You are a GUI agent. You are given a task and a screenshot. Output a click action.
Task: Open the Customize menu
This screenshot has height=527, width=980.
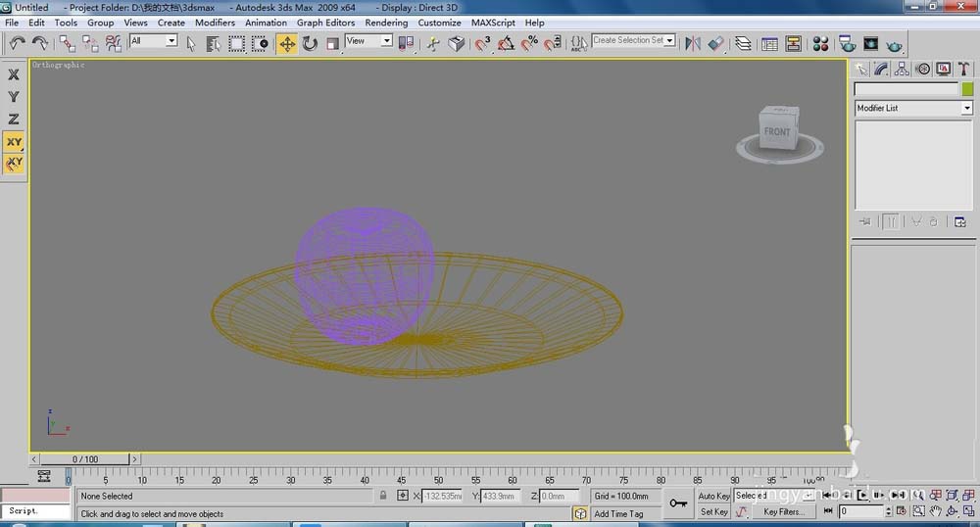click(x=439, y=23)
